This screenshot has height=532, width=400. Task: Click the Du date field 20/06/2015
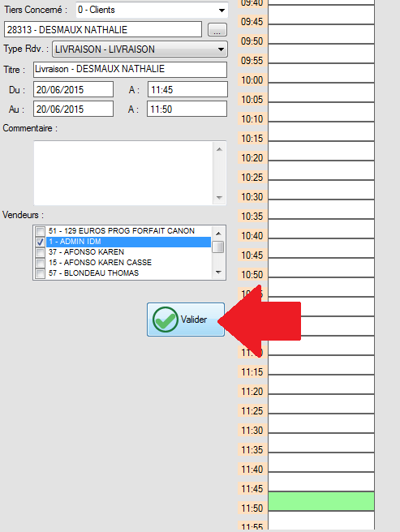tap(73, 89)
